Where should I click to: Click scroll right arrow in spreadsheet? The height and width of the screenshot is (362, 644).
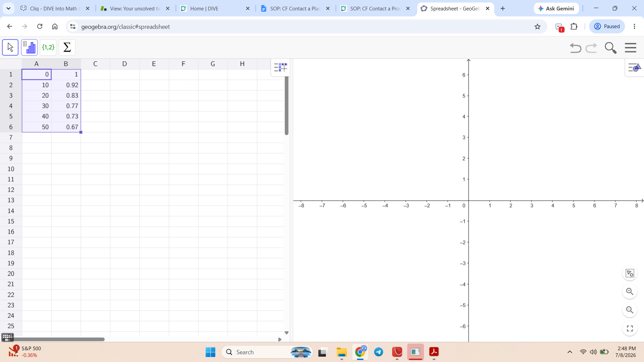coord(280,340)
